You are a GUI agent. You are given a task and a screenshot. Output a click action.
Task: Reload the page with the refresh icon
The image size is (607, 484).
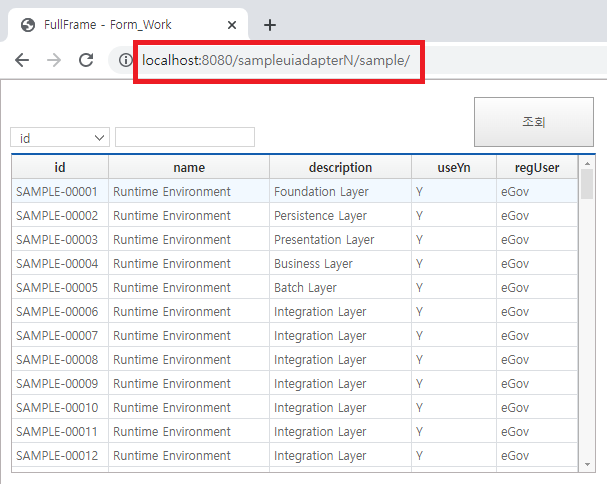pos(86,60)
